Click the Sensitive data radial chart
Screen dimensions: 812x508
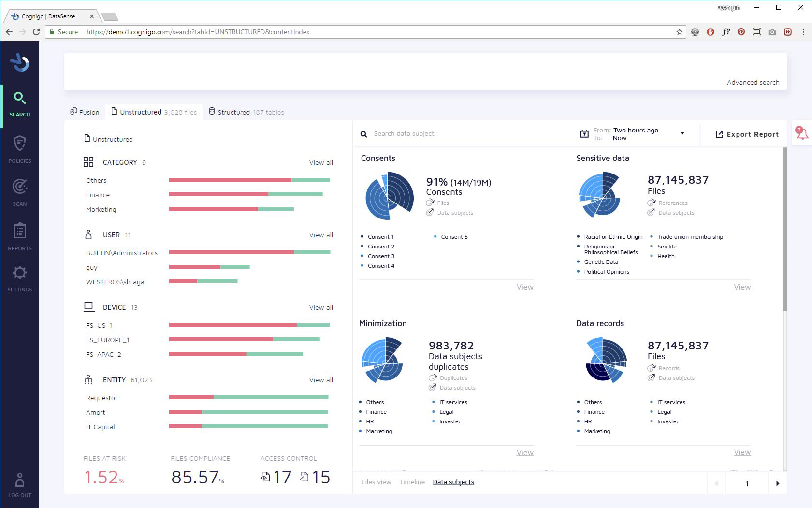(599, 195)
